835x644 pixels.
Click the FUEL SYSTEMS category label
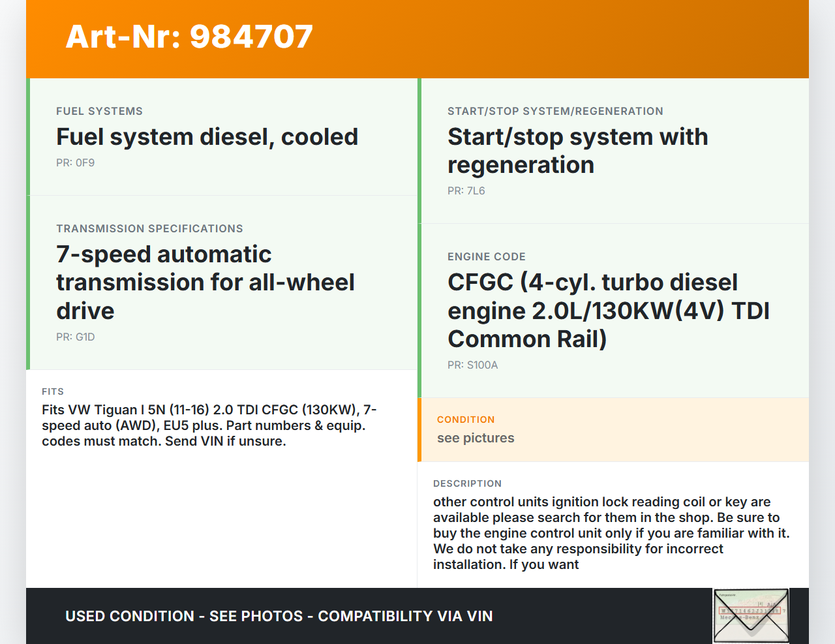[x=99, y=112]
